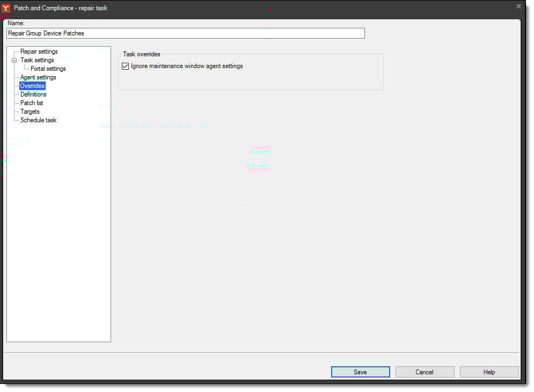Screen dimensions: 534x392
Task: Select the Overrides tree item
Action: [32, 85]
